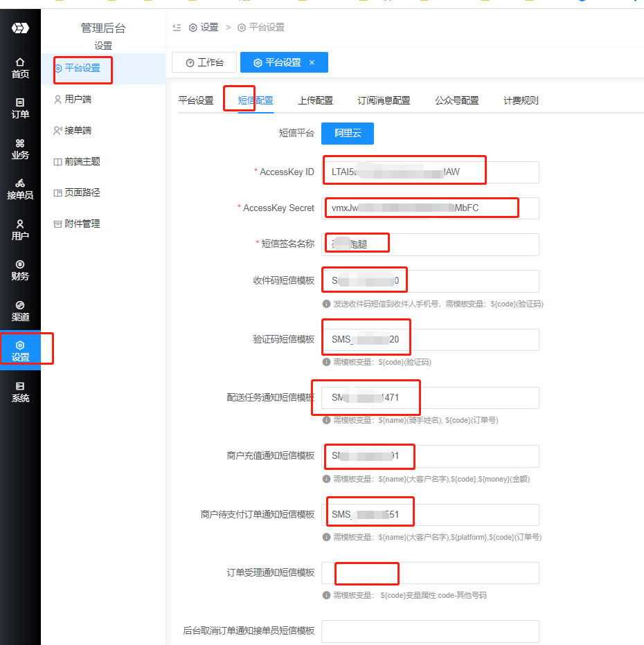Screen dimensions: 644x645
Task: Focus the AccessKey Secret input field
Action: [429, 208]
